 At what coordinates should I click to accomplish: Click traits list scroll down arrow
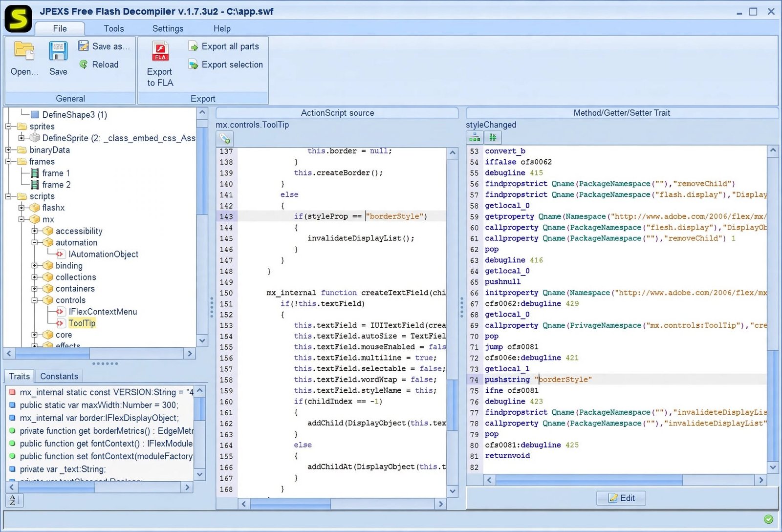(x=199, y=474)
